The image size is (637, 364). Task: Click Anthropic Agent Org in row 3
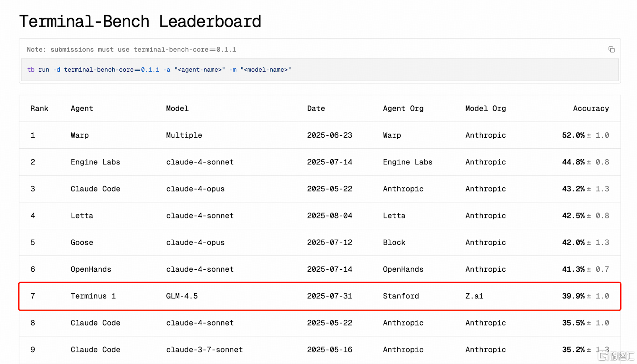point(403,189)
